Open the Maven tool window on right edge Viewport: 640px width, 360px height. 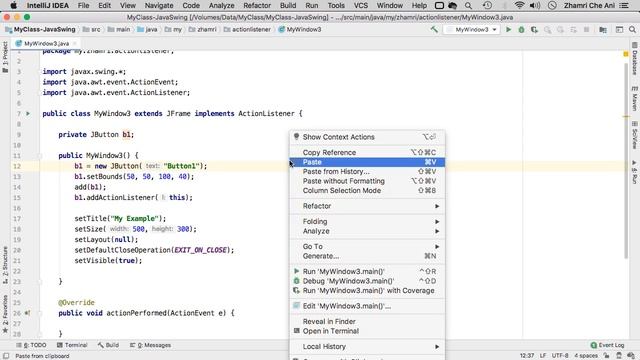[x=635, y=98]
